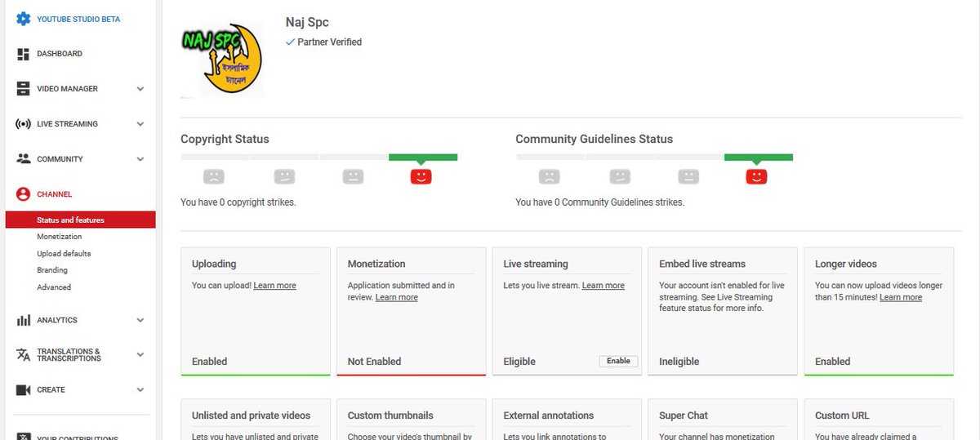Open YouTube Studio Beta
Viewport: 980px width, 440px height.
tap(78, 19)
